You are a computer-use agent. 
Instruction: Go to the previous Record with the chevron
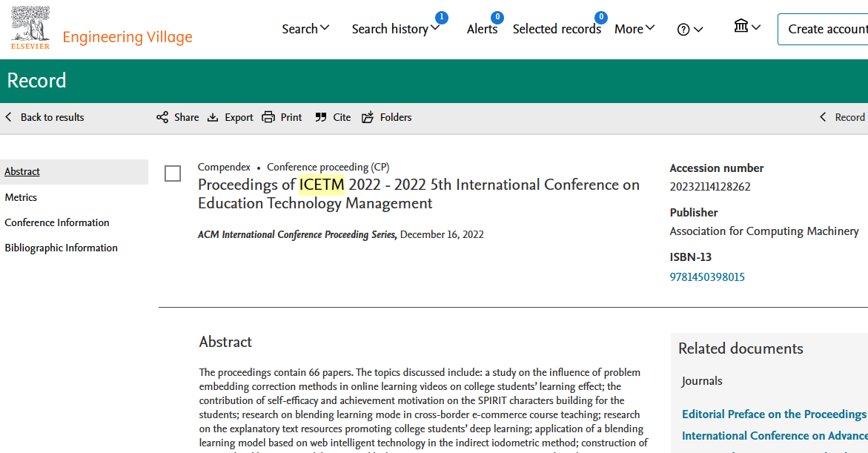(x=823, y=117)
